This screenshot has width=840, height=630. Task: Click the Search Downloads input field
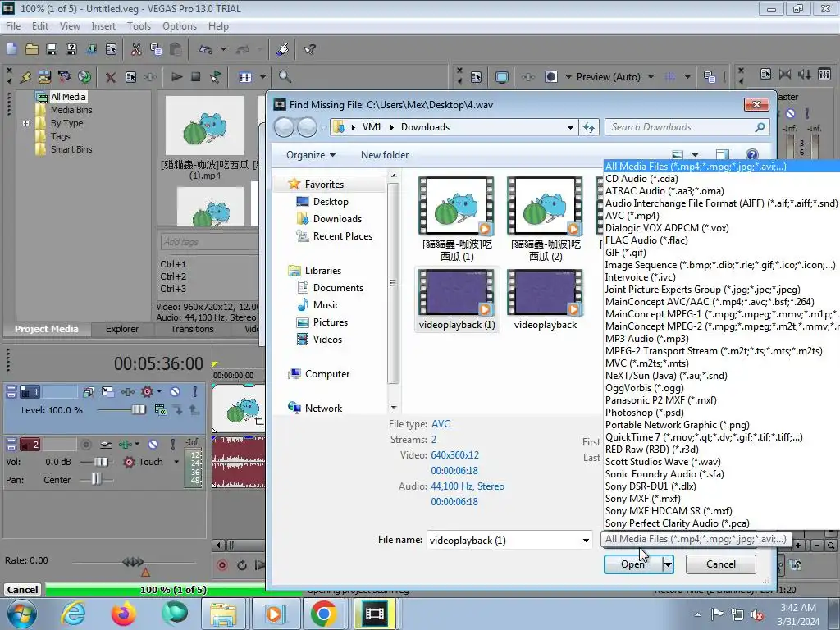click(688, 127)
